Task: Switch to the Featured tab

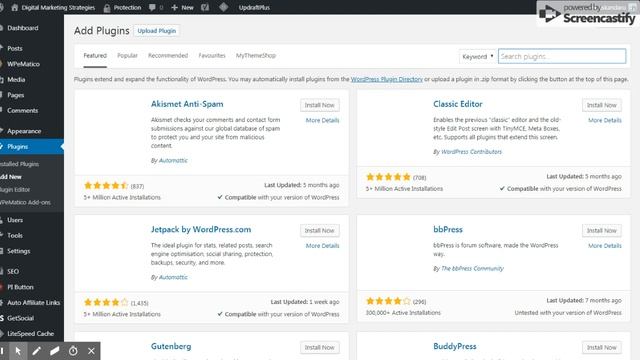Action: [95, 56]
